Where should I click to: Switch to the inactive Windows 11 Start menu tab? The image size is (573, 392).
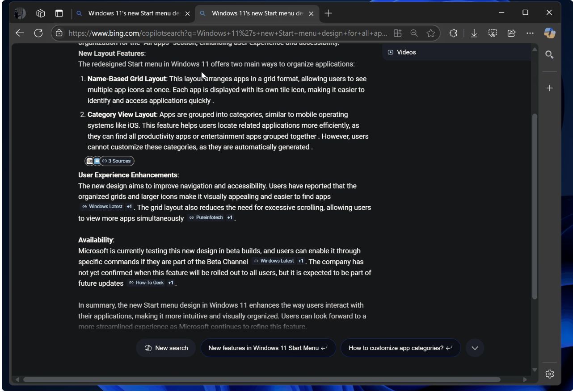point(134,13)
